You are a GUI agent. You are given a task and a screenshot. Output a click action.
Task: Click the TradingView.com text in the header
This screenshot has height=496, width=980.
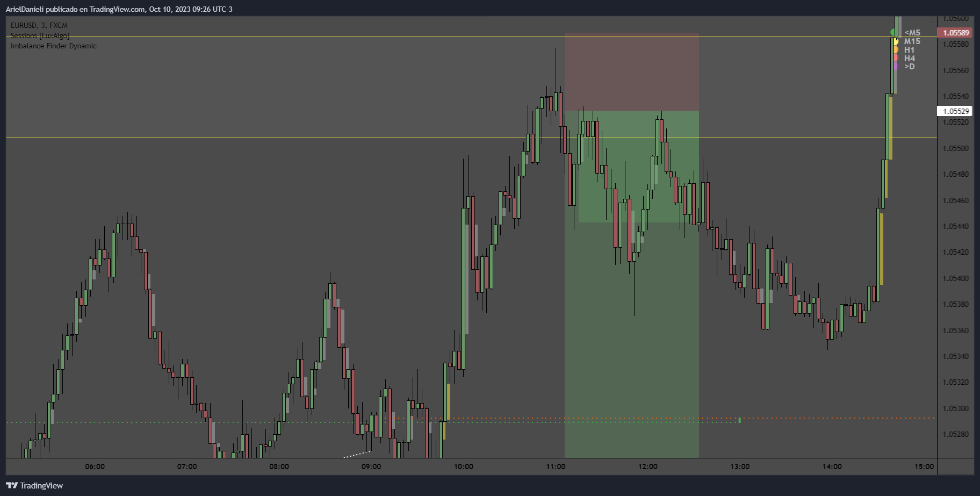(x=117, y=9)
